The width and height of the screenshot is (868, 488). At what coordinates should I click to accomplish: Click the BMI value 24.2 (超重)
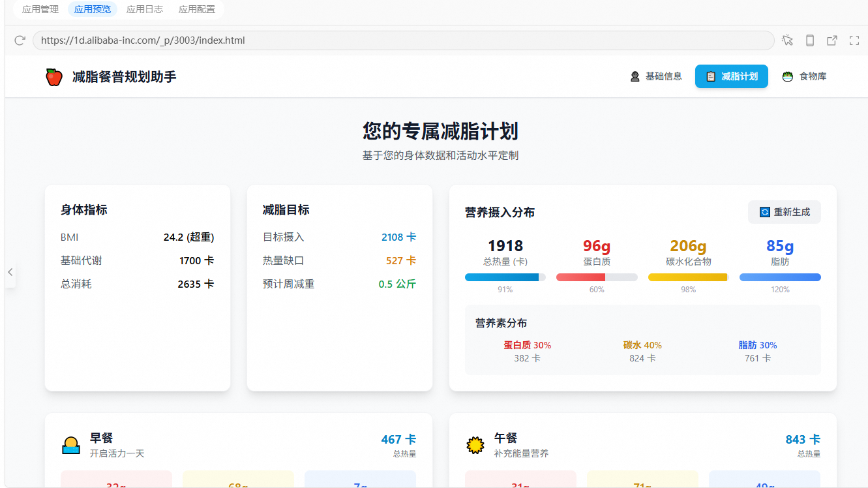189,237
